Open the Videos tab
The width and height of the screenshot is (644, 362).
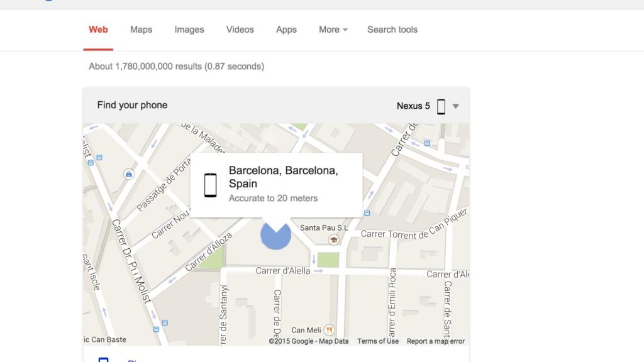tap(240, 30)
